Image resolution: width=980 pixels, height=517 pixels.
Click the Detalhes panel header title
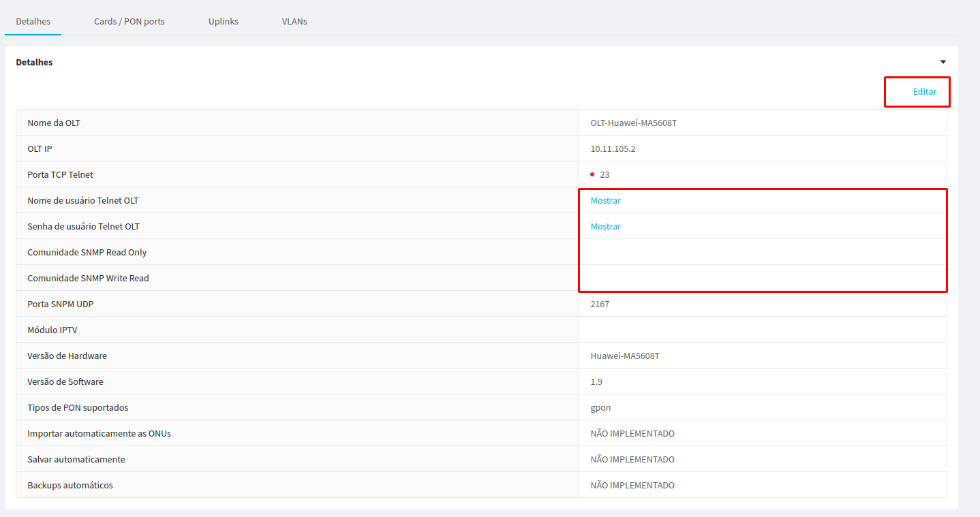tap(34, 62)
